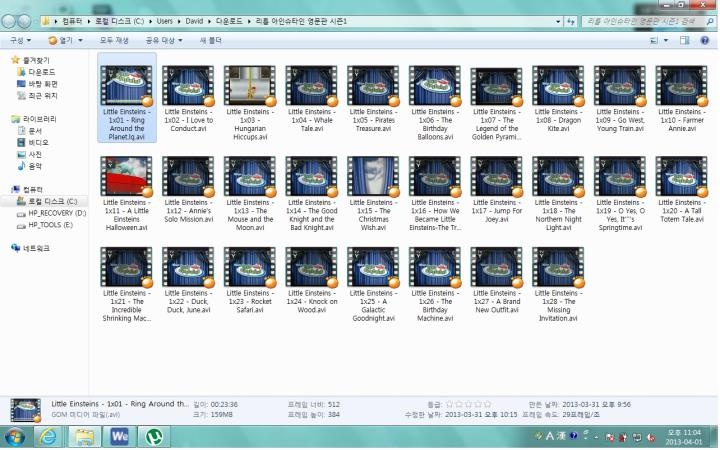Change the view mode icon
The image size is (720, 450).
click(x=654, y=40)
